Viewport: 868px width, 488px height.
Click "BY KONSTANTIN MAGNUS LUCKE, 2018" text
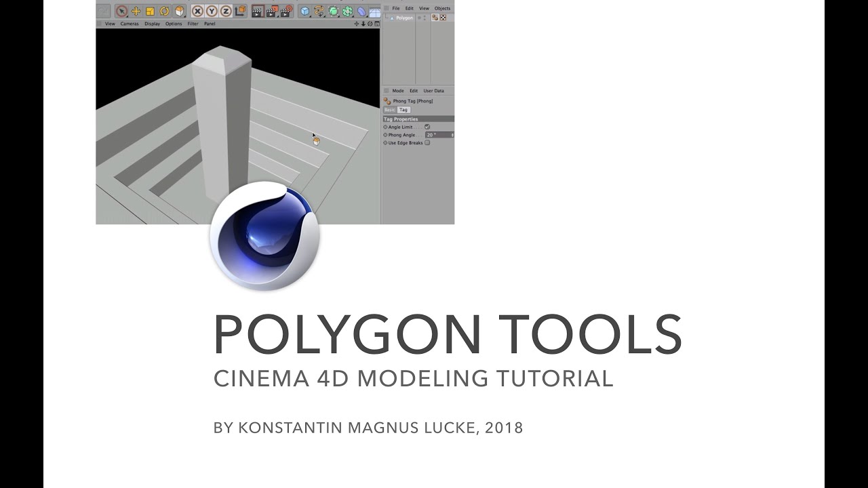click(x=368, y=428)
